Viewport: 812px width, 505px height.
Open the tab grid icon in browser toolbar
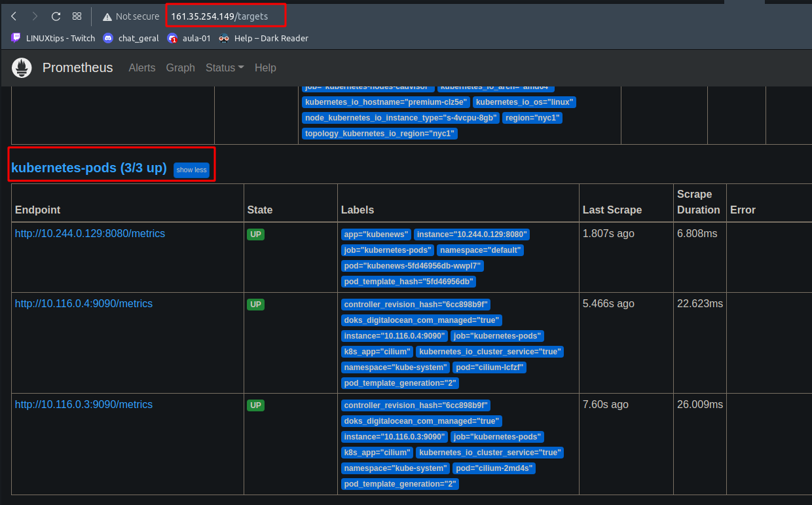point(77,16)
